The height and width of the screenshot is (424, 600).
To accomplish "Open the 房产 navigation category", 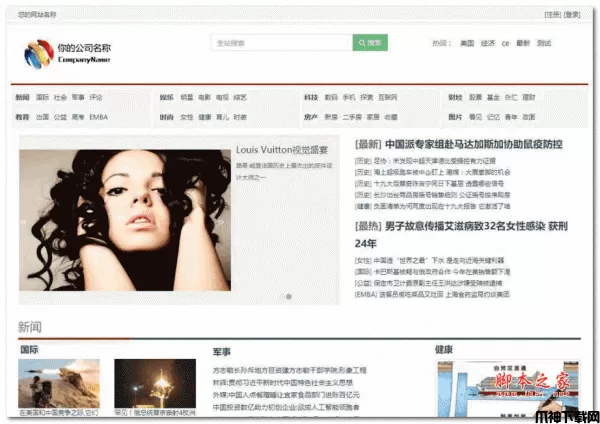I will pyautogui.click(x=311, y=117).
